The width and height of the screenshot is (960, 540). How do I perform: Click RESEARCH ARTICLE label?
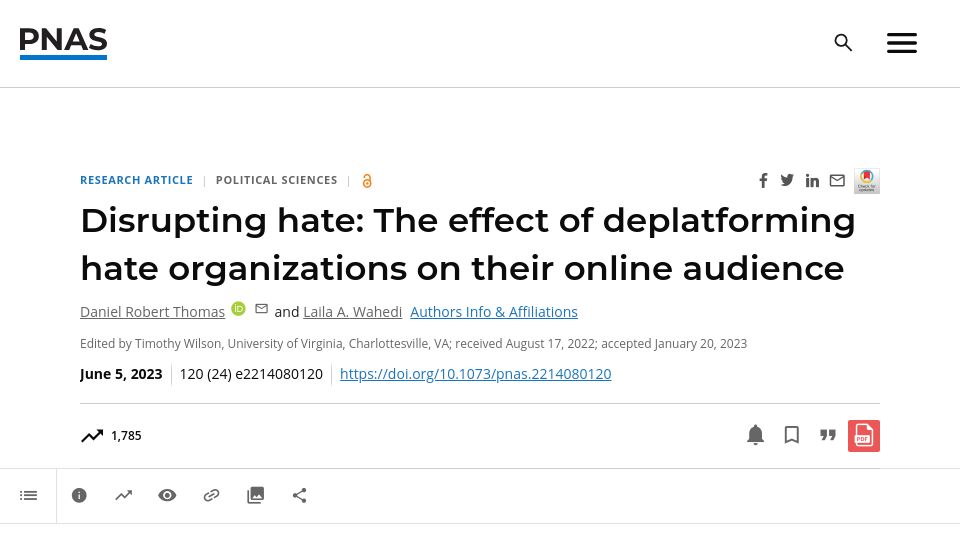point(137,180)
